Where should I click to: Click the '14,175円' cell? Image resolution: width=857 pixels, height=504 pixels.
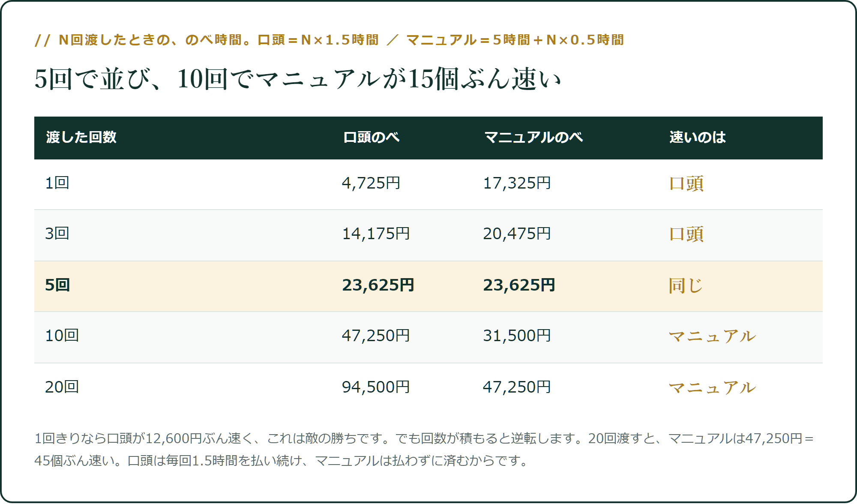click(376, 234)
